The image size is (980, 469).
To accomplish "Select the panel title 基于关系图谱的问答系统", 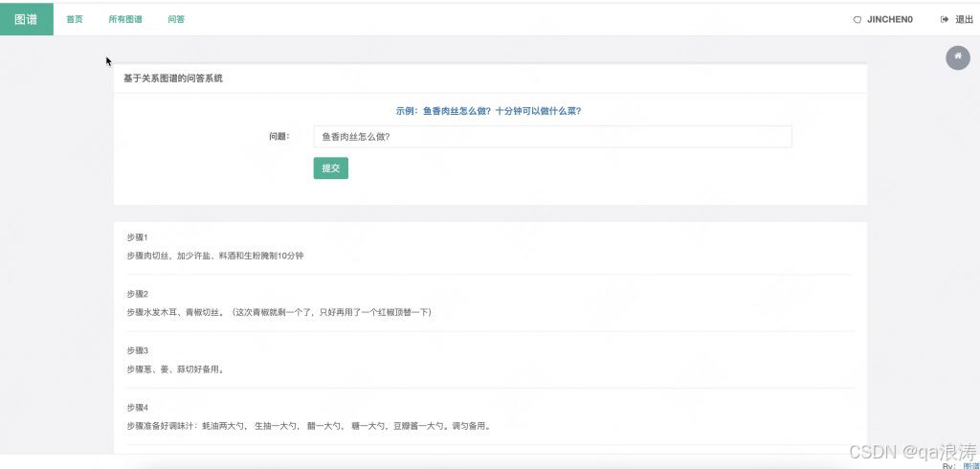I will (x=173, y=78).
